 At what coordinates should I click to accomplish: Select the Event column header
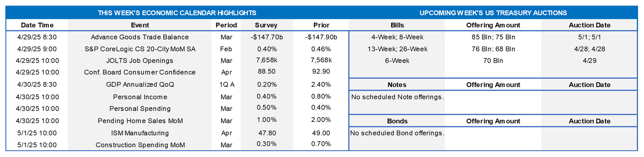click(140, 25)
